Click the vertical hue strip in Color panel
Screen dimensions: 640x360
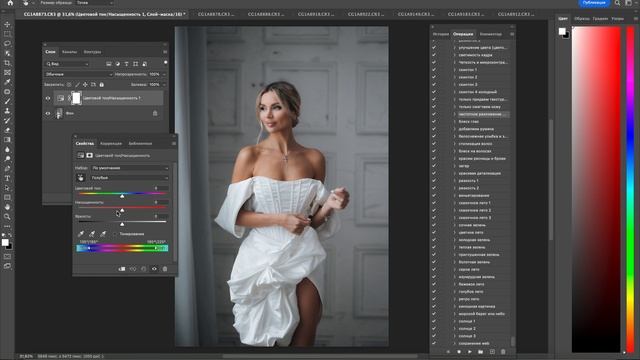pos(631,188)
